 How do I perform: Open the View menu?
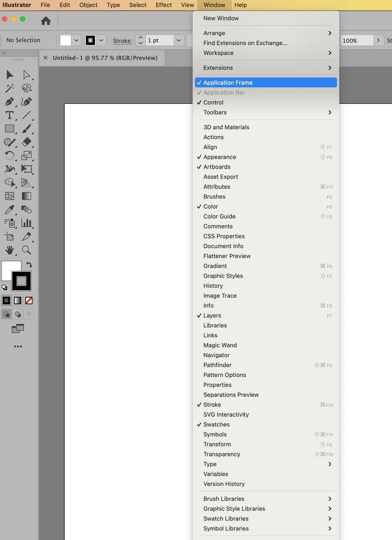[x=187, y=5]
